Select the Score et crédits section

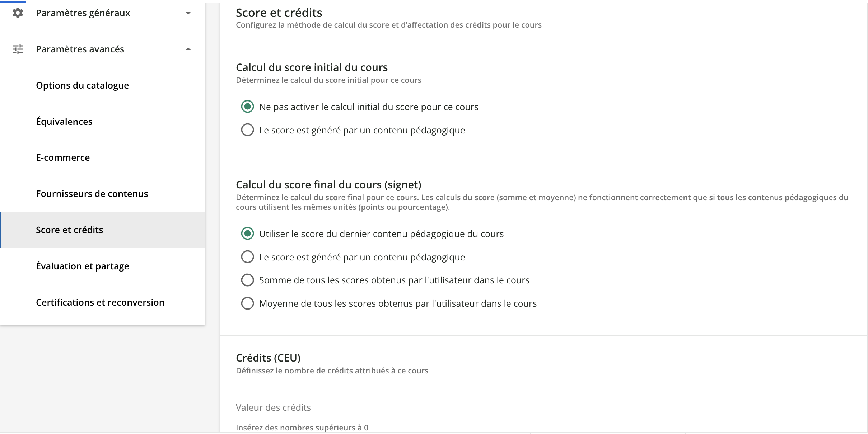pos(69,230)
